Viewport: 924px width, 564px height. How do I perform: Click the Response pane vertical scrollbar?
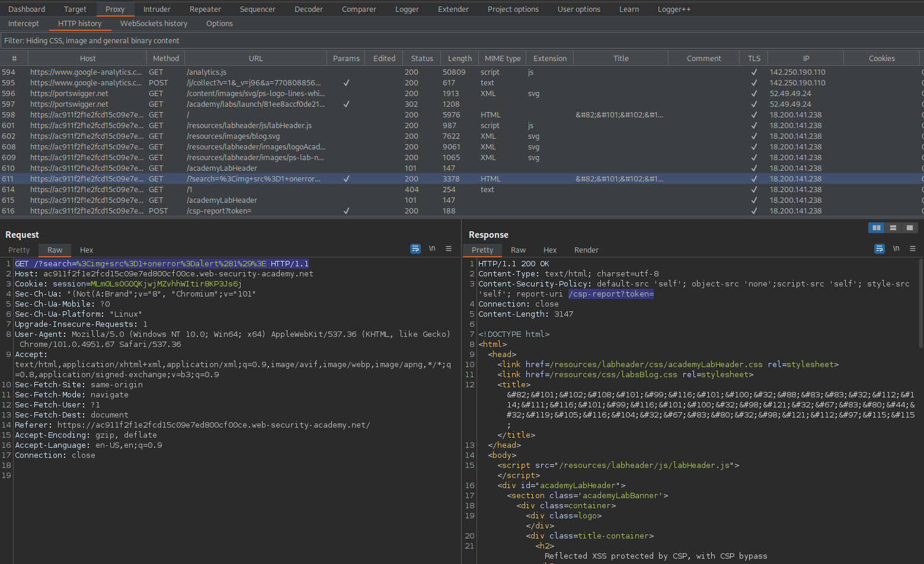[x=920, y=302]
